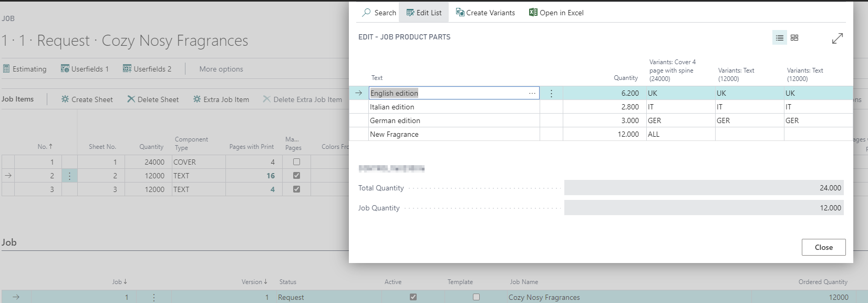Click the ALL variant cell
The image size is (868, 303).
click(x=680, y=134)
